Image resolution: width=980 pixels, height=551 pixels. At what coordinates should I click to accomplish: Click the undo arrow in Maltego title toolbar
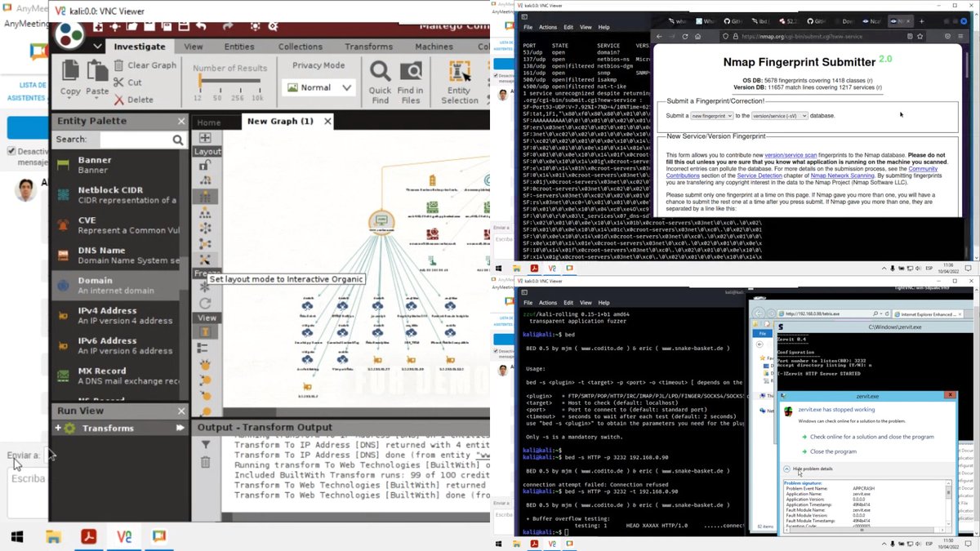[200, 28]
